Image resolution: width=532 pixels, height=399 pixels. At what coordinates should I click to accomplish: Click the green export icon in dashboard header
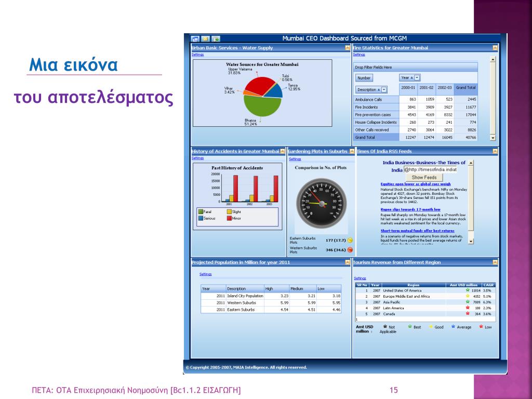pos(216,38)
